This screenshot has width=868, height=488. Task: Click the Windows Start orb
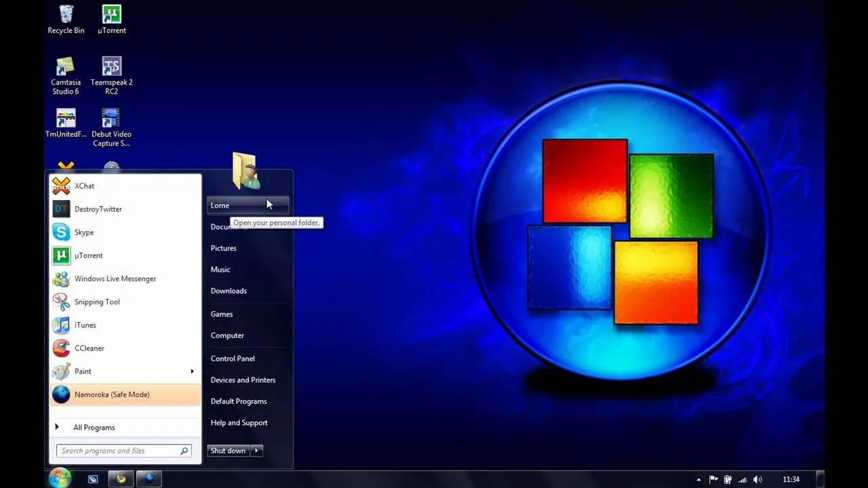pyautogui.click(x=60, y=478)
